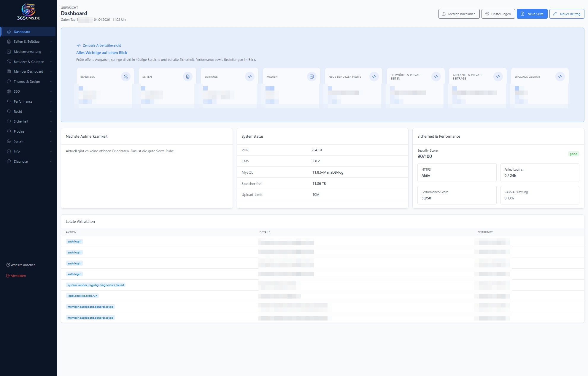Select Dashboard in the sidebar
Viewport: 588px width, 376px height.
tap(22, 32)
